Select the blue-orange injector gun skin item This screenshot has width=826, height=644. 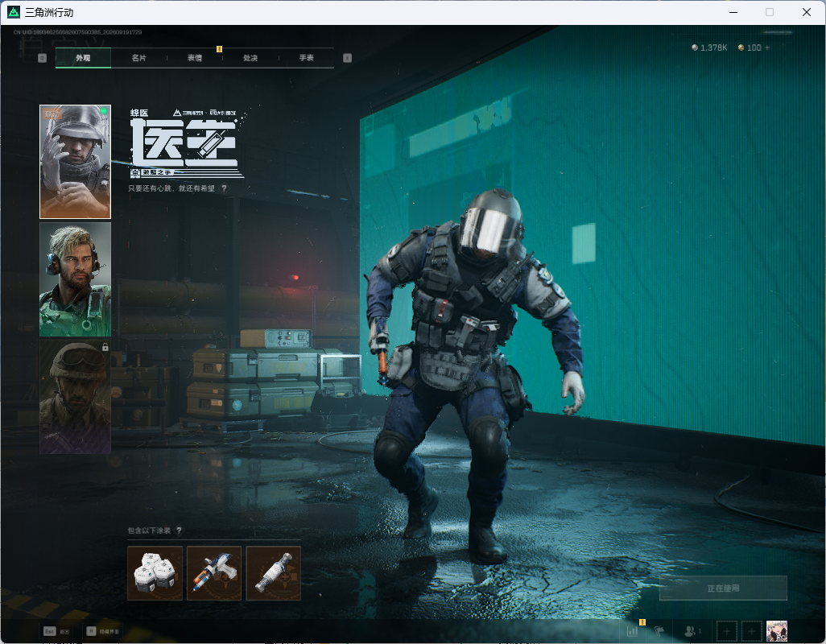[214, 573]
